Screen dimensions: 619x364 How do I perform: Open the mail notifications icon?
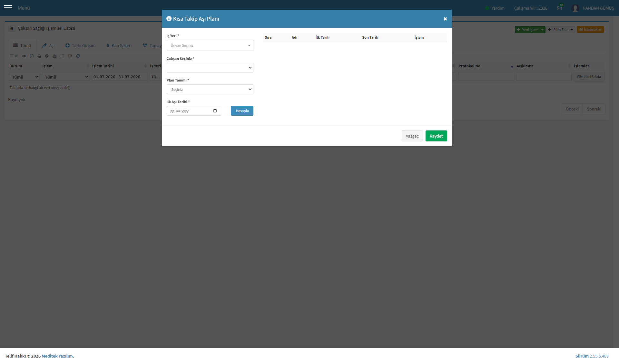click(559, 8)
